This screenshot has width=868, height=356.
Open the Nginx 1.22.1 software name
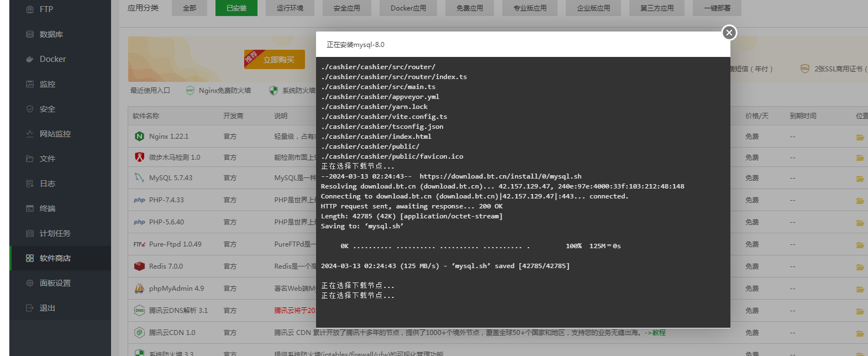click(x=169, y=137)
